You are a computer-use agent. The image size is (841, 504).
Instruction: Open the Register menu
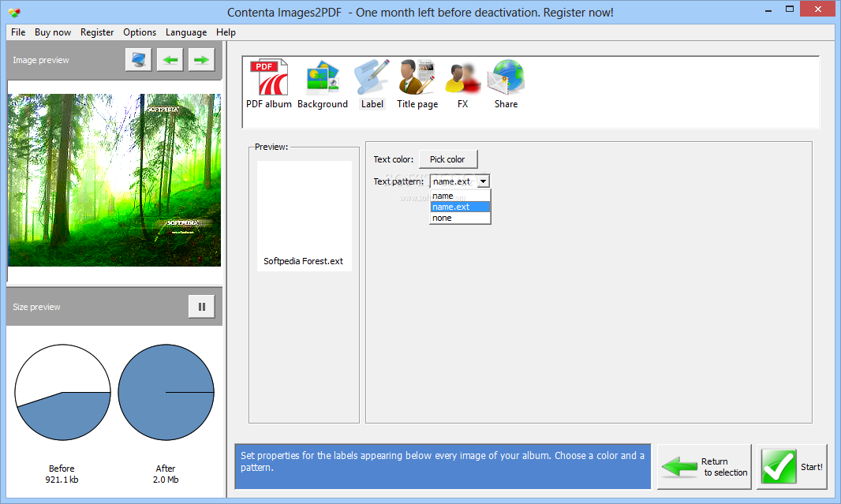click(x=97, y=32)
